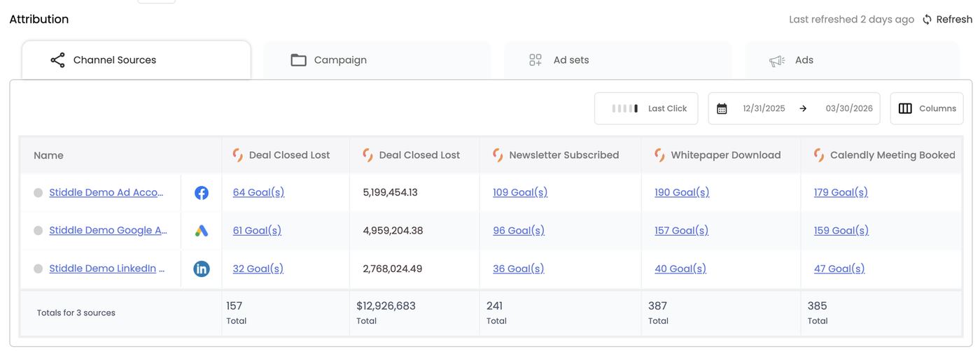Switch to the Campaign tab

(x=377, y=60)
